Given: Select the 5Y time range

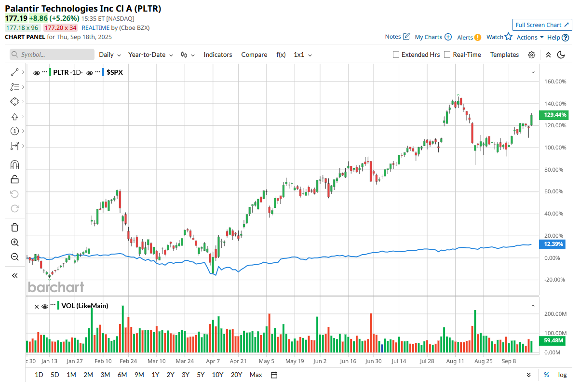Looking at the screenshot, I should point(201,375).
